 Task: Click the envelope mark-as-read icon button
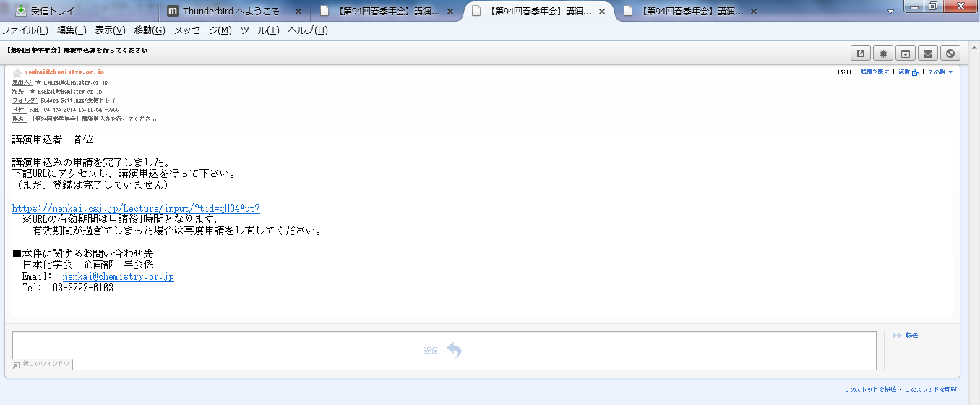click(x=927, y=53)
